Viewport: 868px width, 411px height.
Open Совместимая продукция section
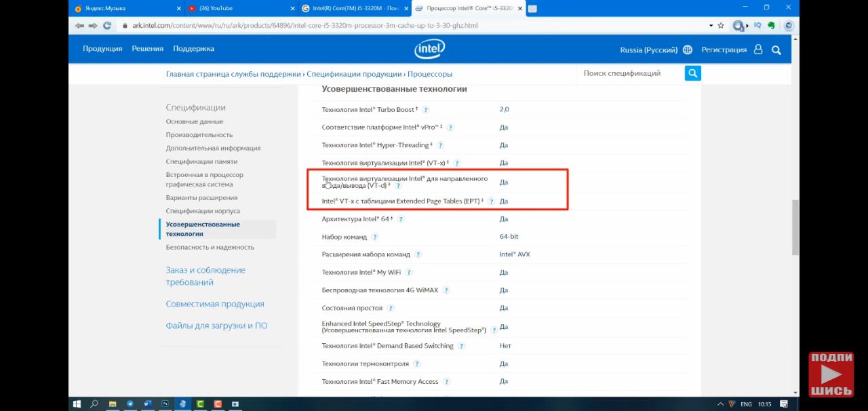[215, 305]
